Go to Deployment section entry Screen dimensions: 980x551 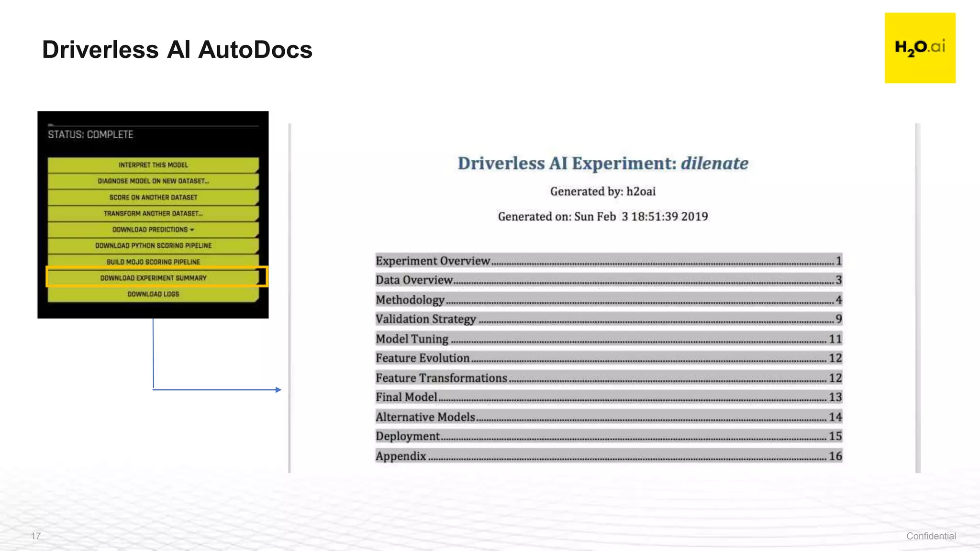[609, 436]
